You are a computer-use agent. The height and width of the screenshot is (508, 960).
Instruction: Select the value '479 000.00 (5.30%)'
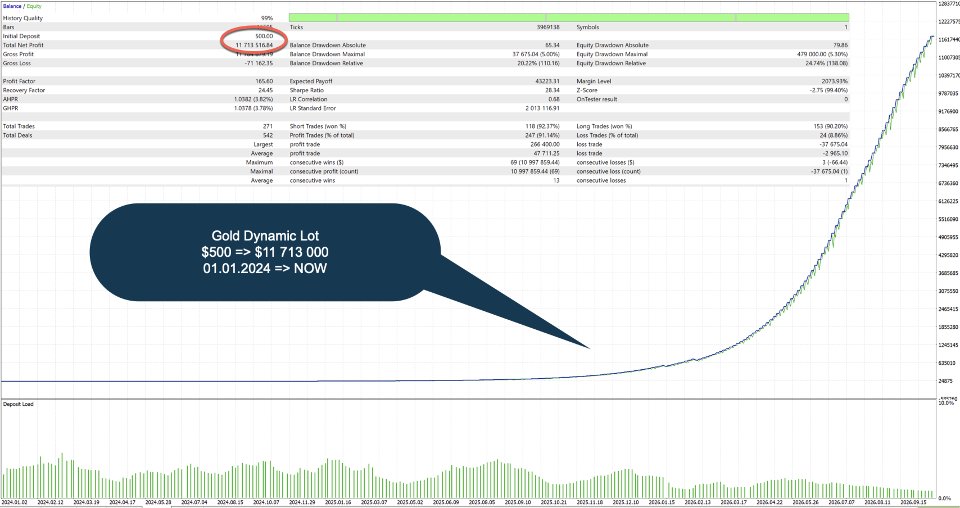823,54
